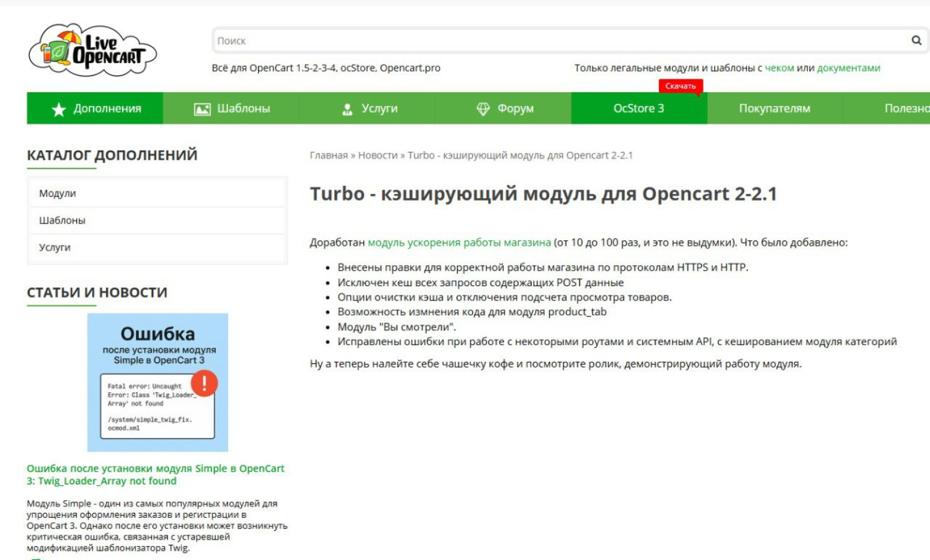
Task: Click the person icon beside Услуги
Action: point(347,110)
